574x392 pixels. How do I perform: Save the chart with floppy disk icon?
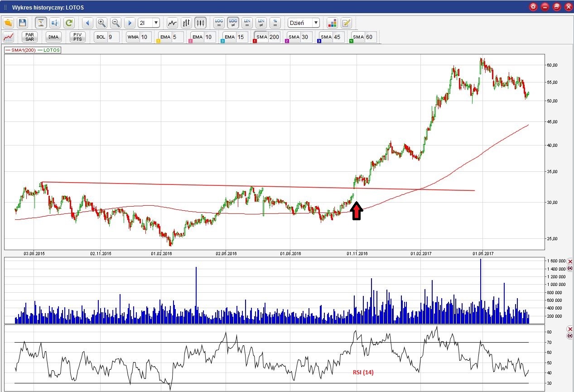click(23, 23)
